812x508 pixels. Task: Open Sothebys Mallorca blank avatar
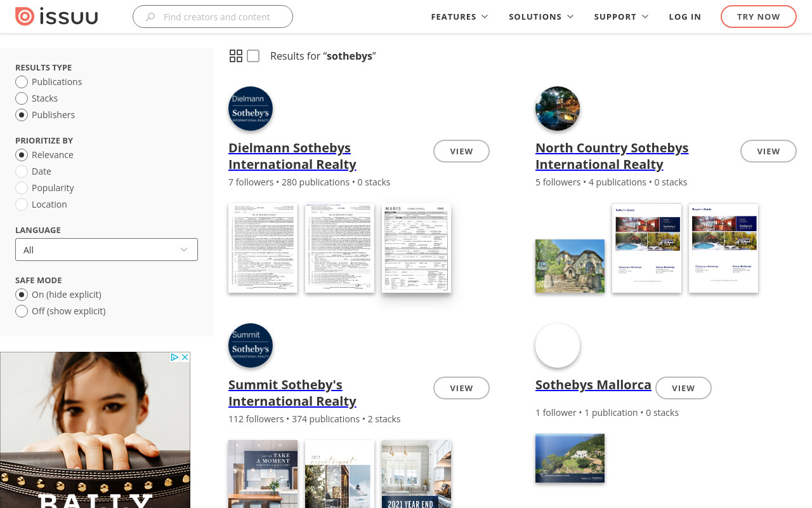tap(558, 345)
